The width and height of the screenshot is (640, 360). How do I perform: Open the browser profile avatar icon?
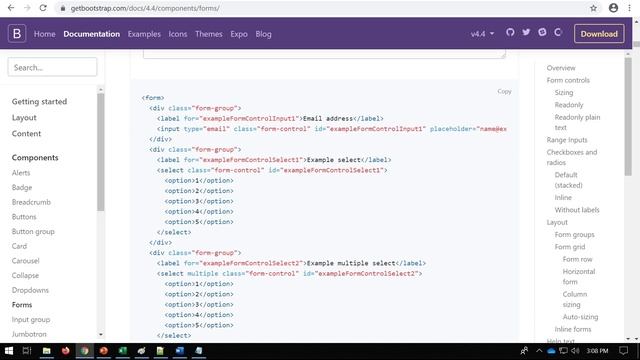[x=613, y=8]
